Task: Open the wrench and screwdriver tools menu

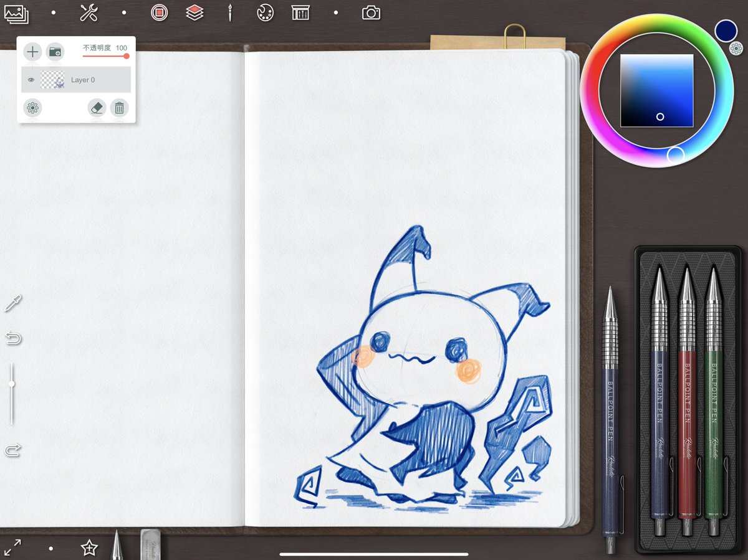Action: pyautogui.click(x=89, y=12)
